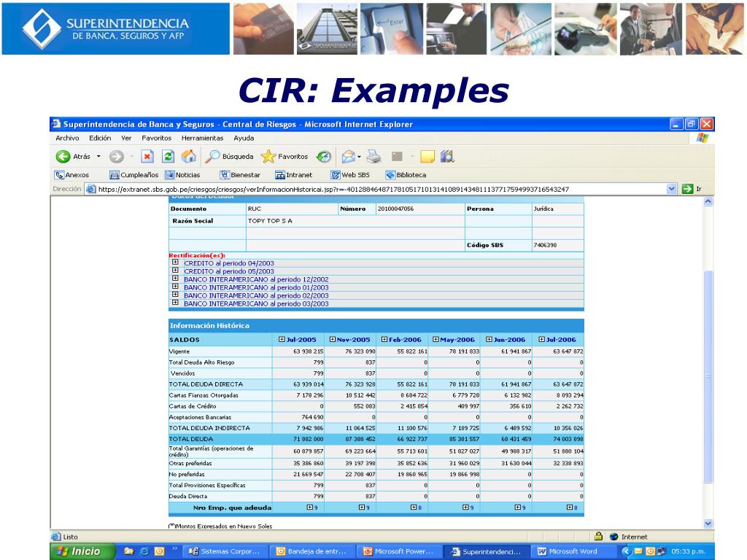Go to home page icon
This screenshot has width=747, height=560.
click(189, 156)
